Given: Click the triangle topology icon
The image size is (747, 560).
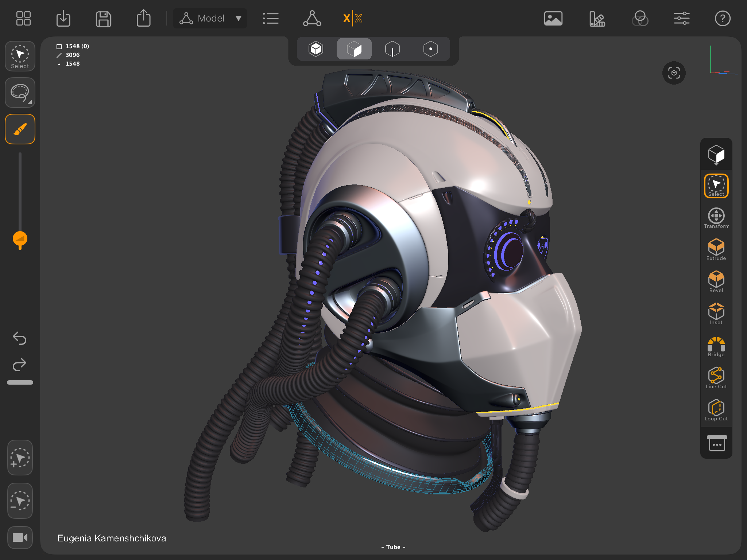Looking at the screenshot, I should [x=312, y=18].
